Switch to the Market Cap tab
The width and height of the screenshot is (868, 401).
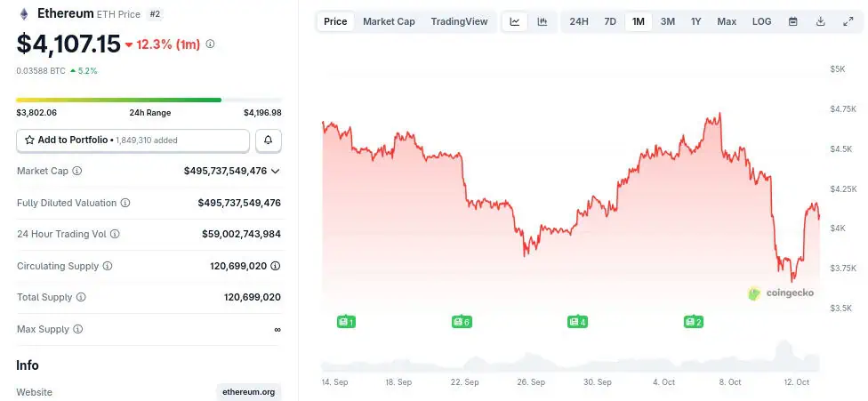click(389, 21)
